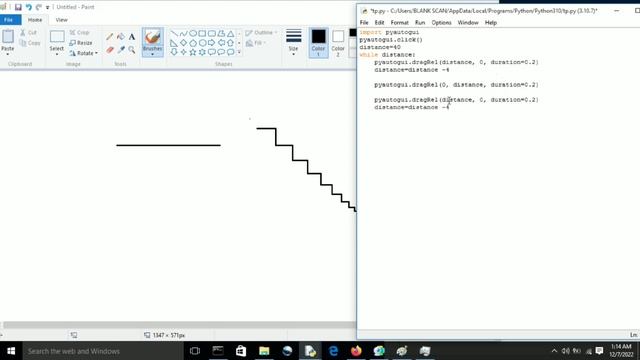Choose the Curve shape in Shapes gallery
The width and height of the screenshot is (640, 360).
click(x=184, y=33)
